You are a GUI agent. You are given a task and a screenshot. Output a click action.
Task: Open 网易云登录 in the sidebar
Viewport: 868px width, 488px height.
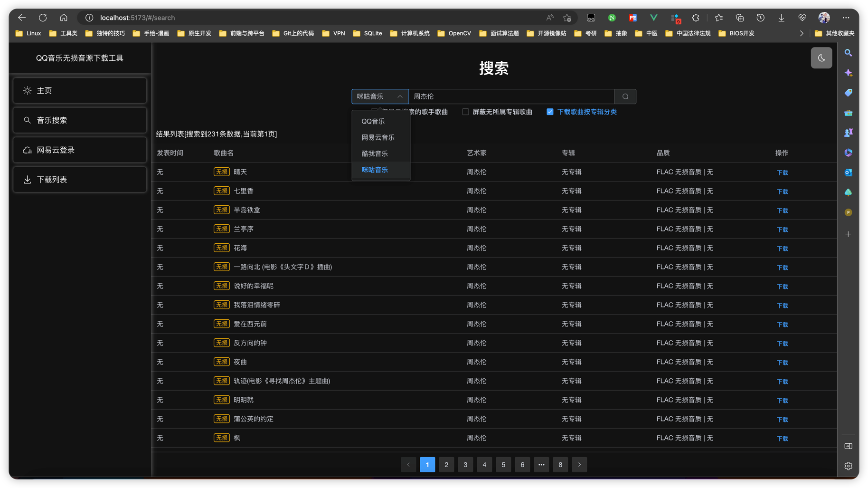80,150
